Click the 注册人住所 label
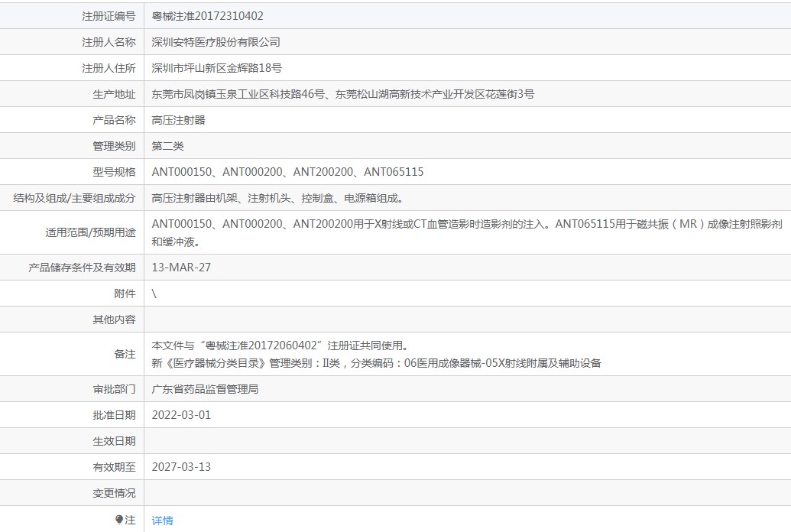Image resolution: width=791 pixels, height=532 pixels. click(109, 68)
